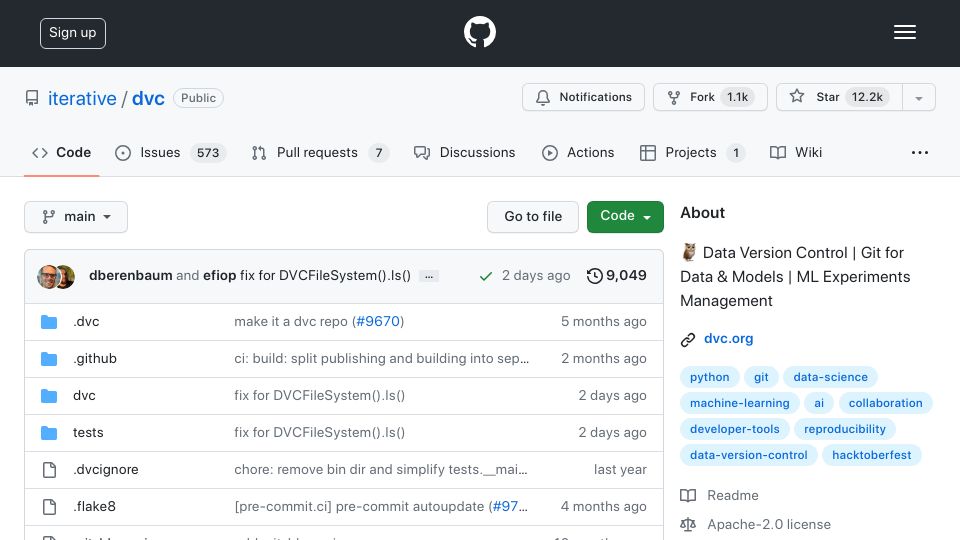Open the iterative owner link

pyautogui.click(x=82, y=99)
